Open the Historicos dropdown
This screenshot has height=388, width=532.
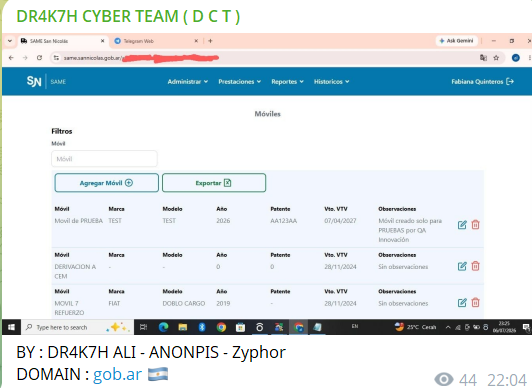click(331, 82)
